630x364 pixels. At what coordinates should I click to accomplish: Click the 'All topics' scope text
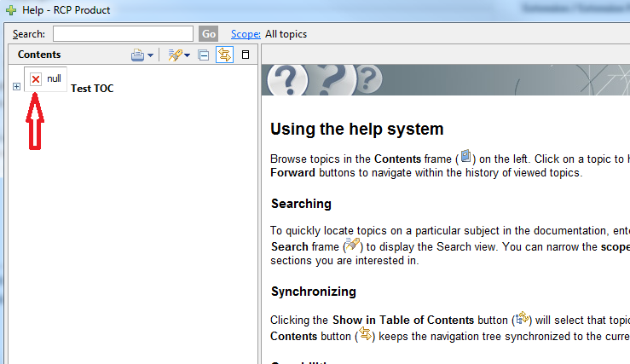[x=286, y=34]
